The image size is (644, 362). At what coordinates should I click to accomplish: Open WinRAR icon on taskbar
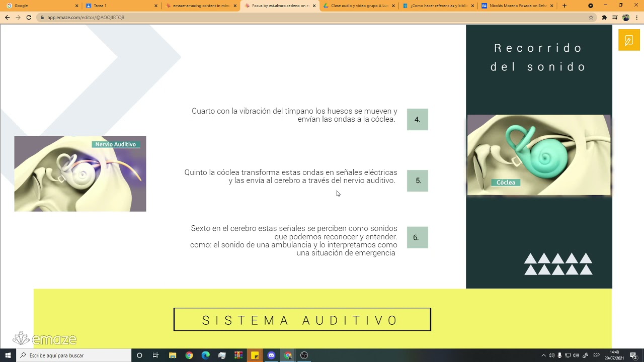(238, 355)
